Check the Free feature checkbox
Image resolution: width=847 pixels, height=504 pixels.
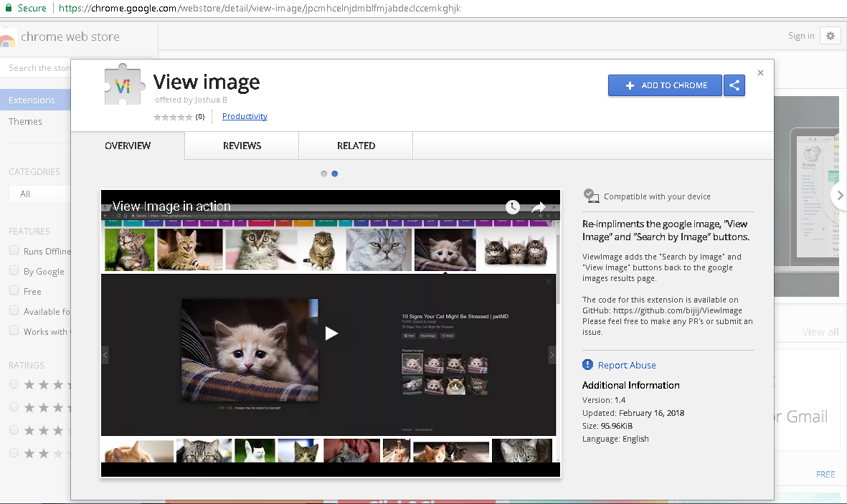coord(14,290)
